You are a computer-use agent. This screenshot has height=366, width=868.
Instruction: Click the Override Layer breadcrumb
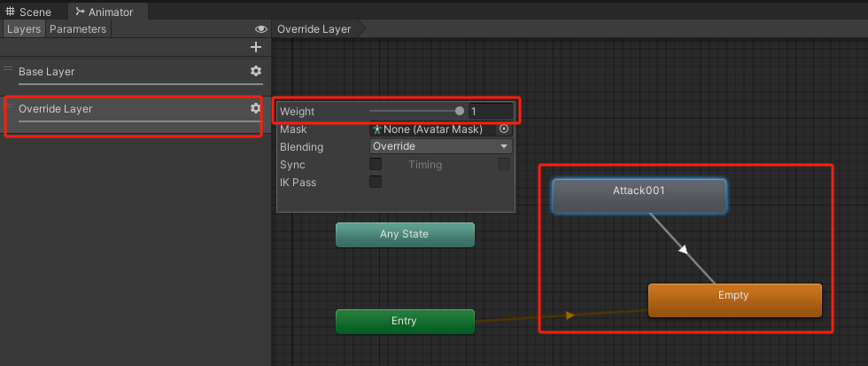click(x=314, y=28)
